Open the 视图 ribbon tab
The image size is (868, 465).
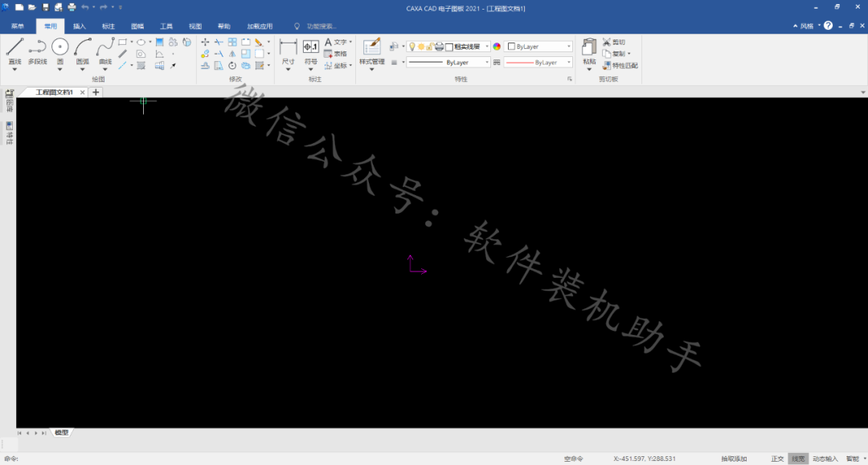194,26
